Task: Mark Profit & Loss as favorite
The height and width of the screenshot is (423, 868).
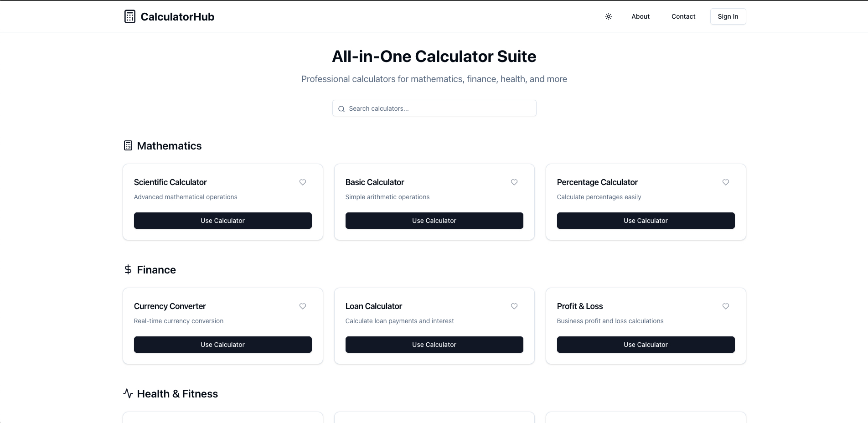Action: (726, 306)
